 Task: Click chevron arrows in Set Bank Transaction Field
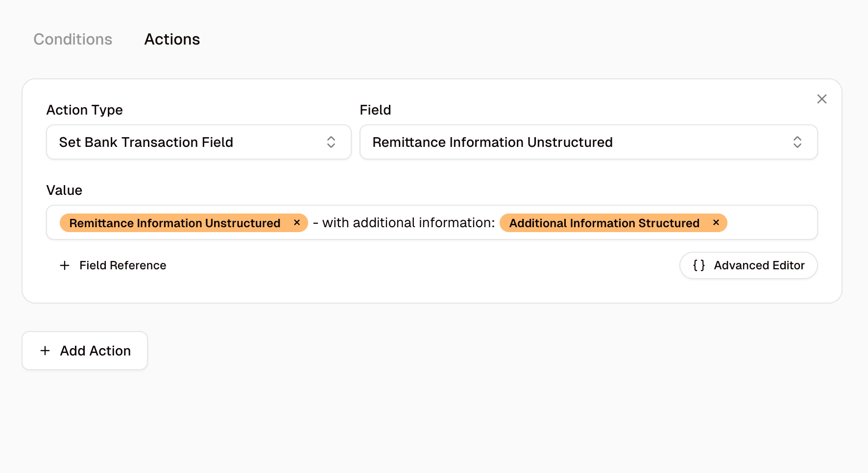(x=331, y=142)
